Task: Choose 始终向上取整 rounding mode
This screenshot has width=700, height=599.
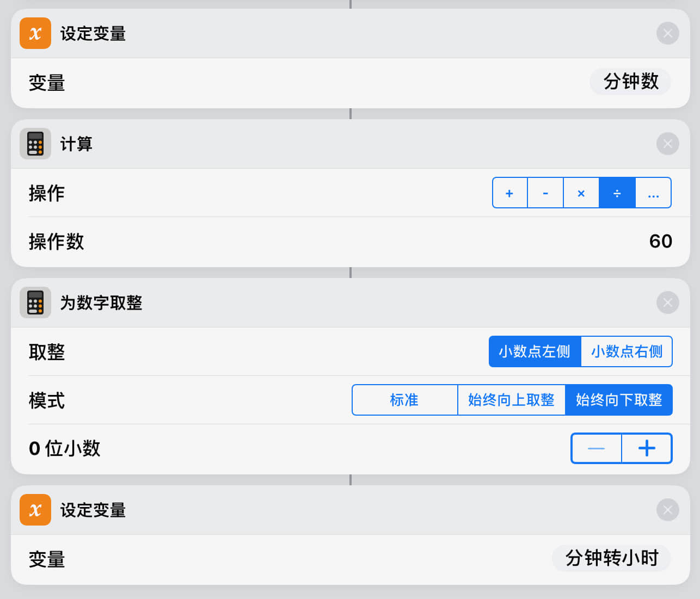Action: click(x=511, y=400)
